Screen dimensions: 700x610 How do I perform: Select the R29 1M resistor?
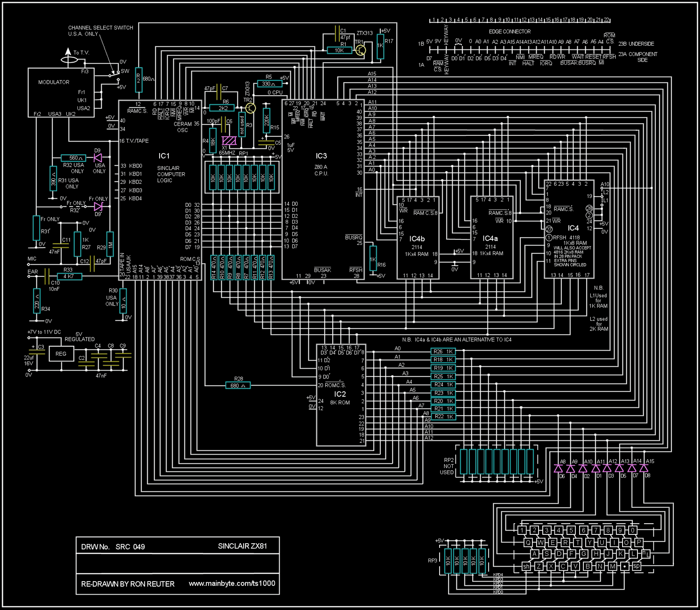coord(110,244)
